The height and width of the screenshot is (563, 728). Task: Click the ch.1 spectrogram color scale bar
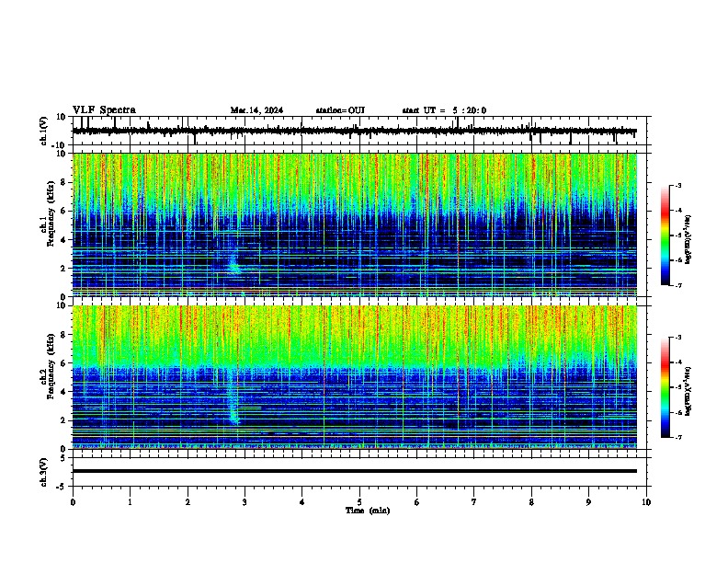[x=665, y=236]
